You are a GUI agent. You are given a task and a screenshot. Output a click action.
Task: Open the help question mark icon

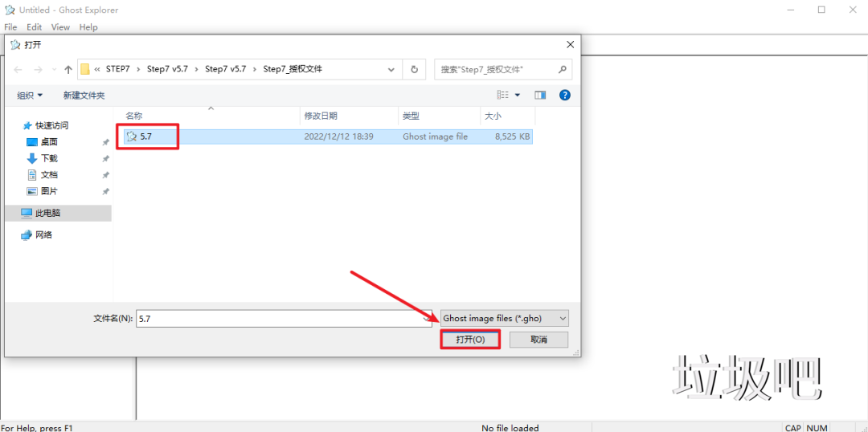click(x=564, y=95)
